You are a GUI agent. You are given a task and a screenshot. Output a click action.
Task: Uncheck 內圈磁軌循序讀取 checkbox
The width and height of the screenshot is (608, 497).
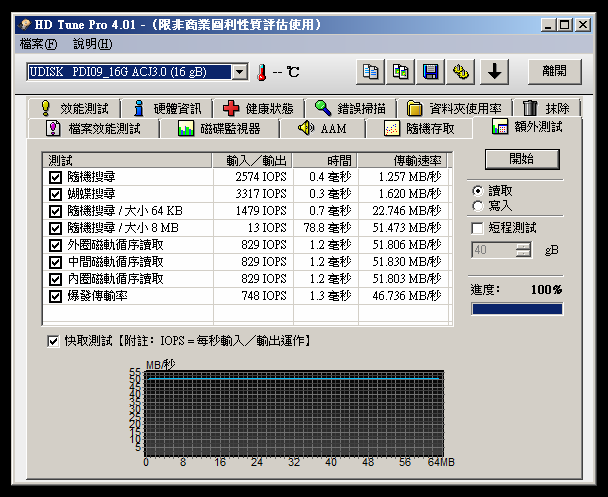coord(55,280)
